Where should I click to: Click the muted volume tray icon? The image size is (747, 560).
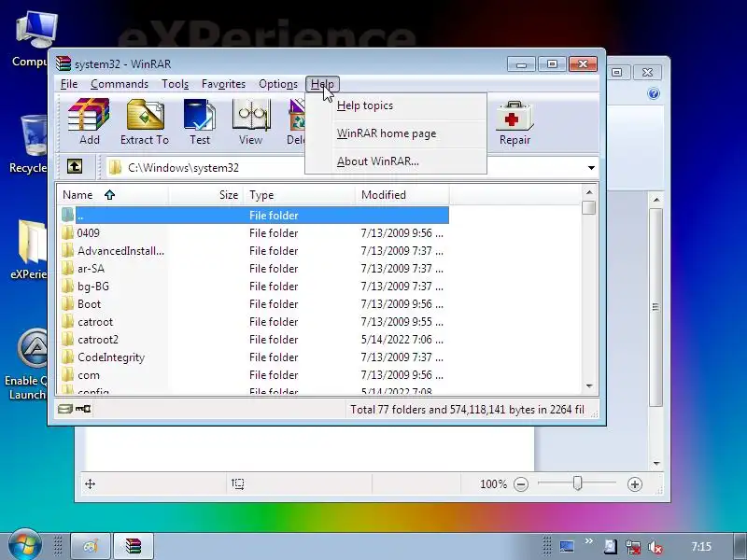(x=655, y=547)
